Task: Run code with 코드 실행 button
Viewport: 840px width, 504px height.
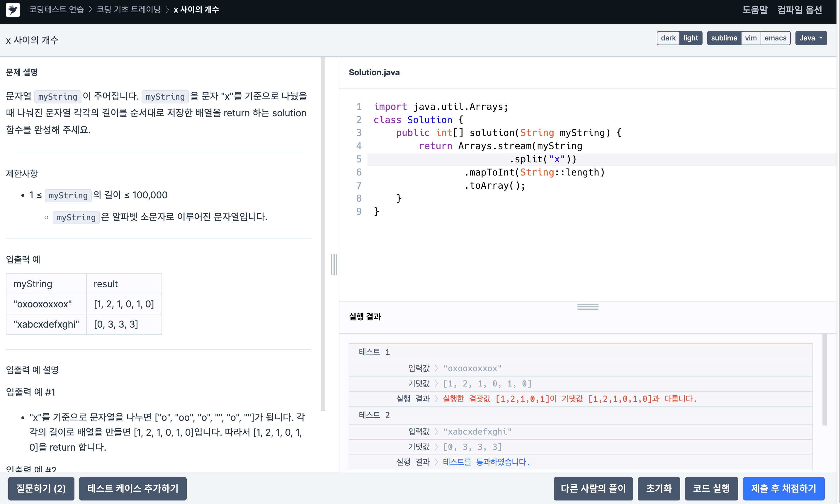Action: point(711,488)
